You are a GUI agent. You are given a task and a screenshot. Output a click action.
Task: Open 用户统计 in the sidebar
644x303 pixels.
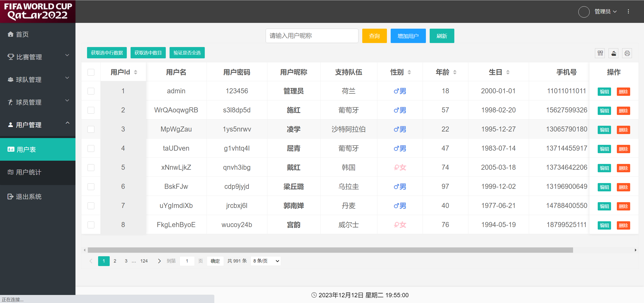(28, 172)
